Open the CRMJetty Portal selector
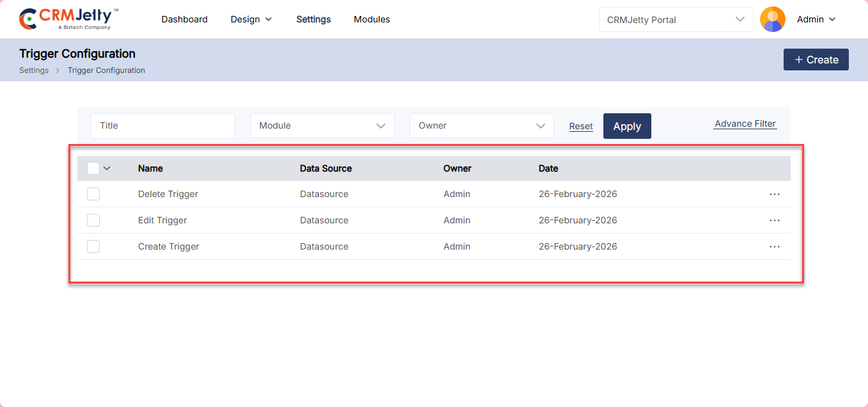Image resolution: width=868 pixels, height=407 pixels. (x=676, y=20)
